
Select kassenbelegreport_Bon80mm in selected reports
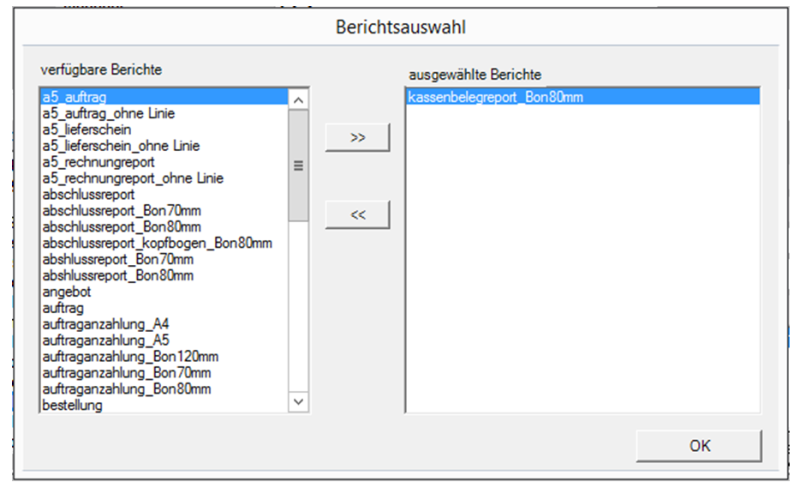coord(495,97)
